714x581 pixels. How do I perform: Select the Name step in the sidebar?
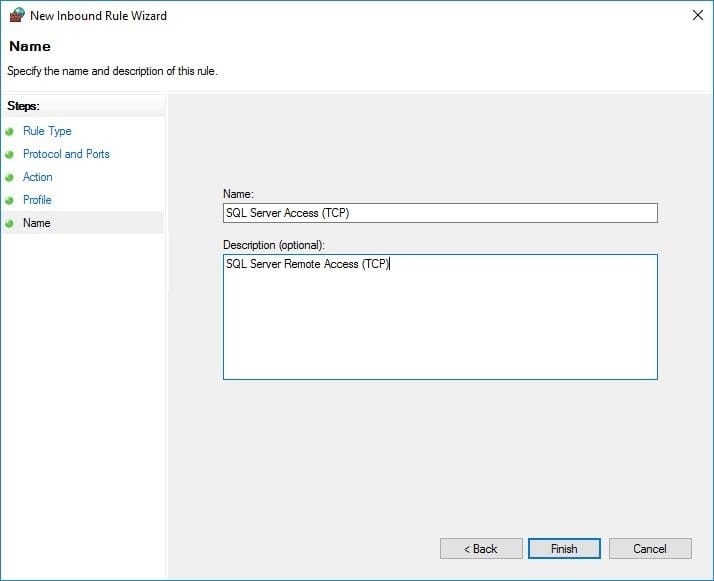click(37, 223)
